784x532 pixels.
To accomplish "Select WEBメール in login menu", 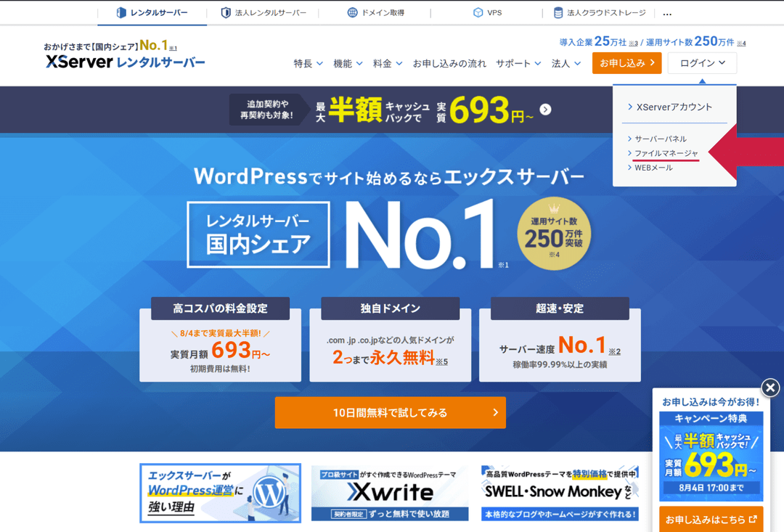I will (x=650, y=168).
